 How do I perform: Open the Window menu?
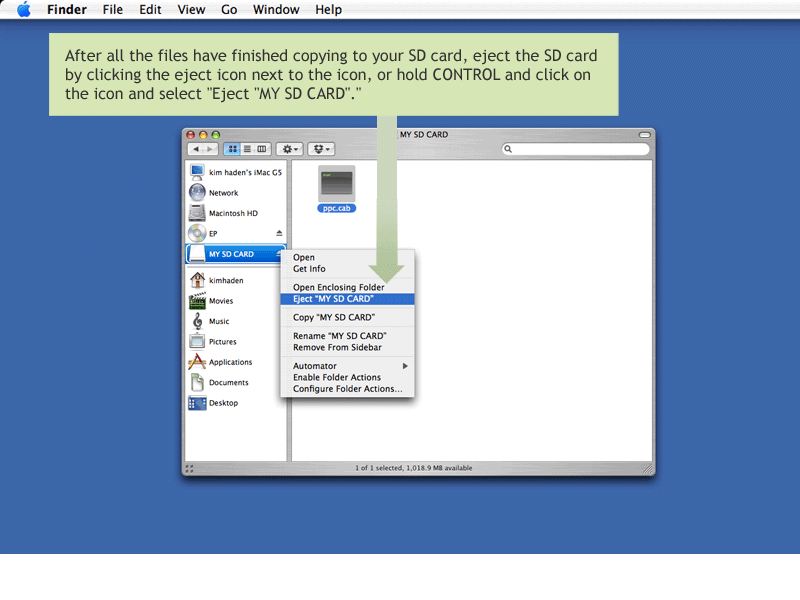click(276, 9)
